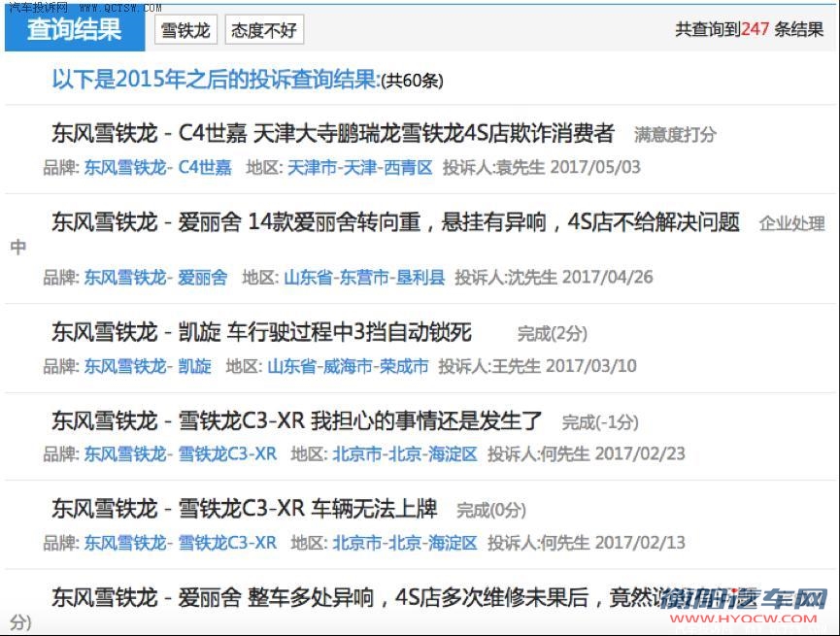Screen dimensions: 840x636
Task: Click the 以下是2015年之后的投诉查询结果 heading
Action: 217,80
